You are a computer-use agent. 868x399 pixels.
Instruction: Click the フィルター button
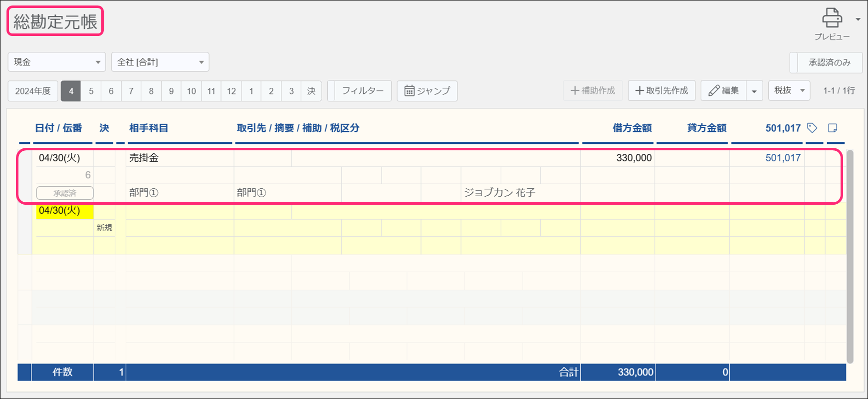click(x=362, y=91)
